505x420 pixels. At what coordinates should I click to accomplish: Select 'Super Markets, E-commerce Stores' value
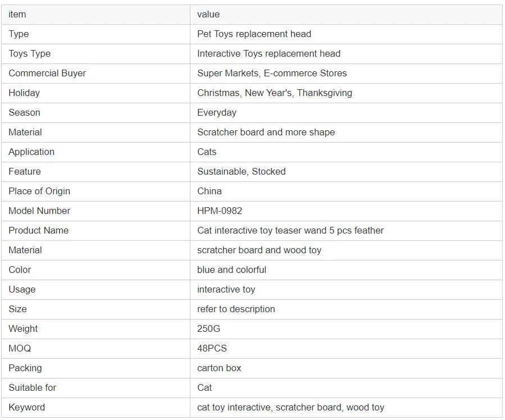click(272, 73)
